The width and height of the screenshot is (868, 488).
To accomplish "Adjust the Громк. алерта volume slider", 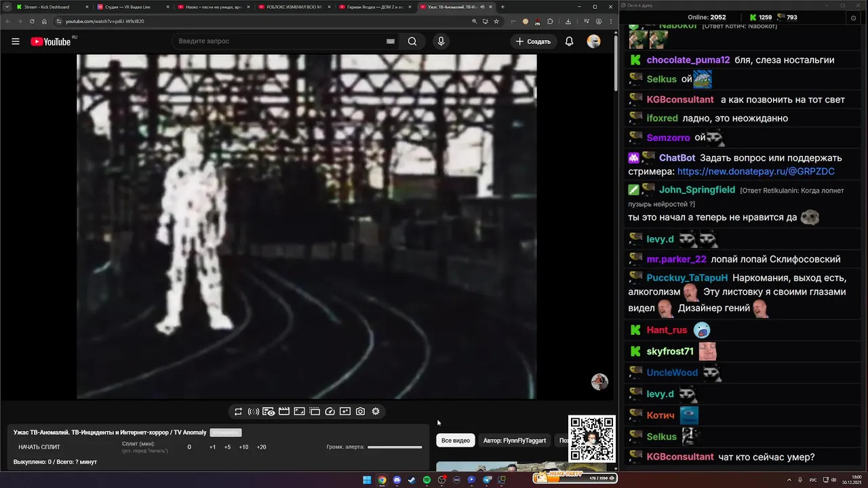I will click(395, 447).
